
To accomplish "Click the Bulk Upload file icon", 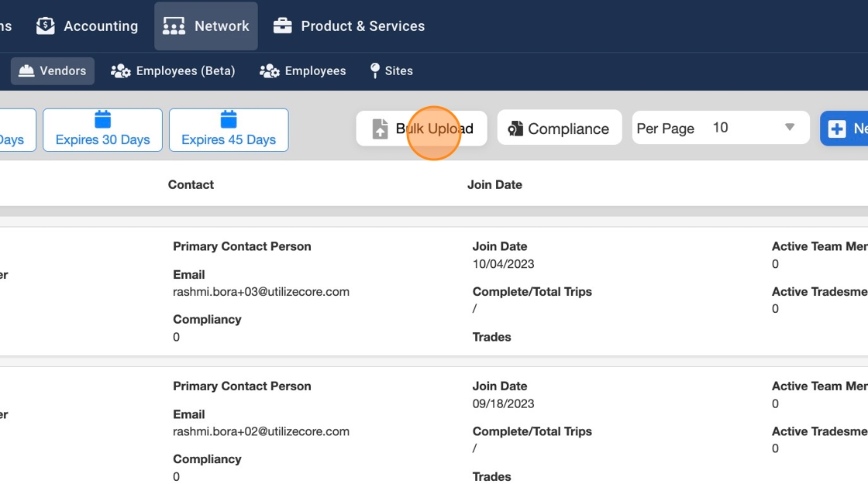I will click(x=380, y=129).
